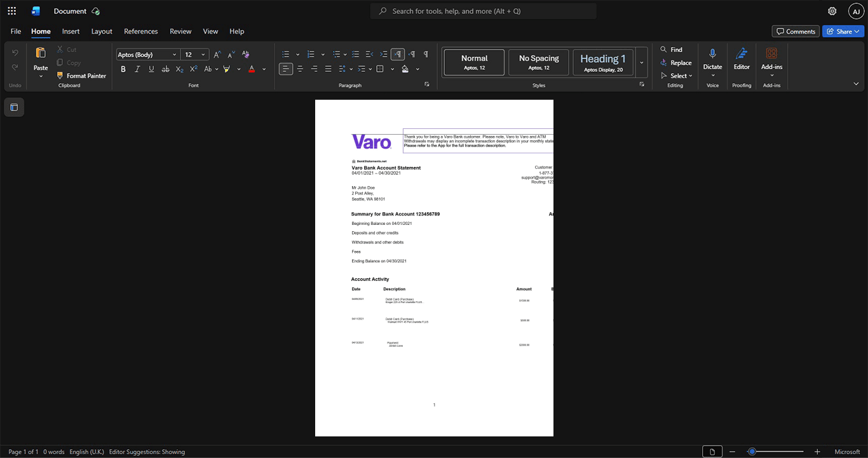This screenshot has height=458, width=868.
Task: Collapse the ribbon using chevron
Action: (x=856, y=84)
